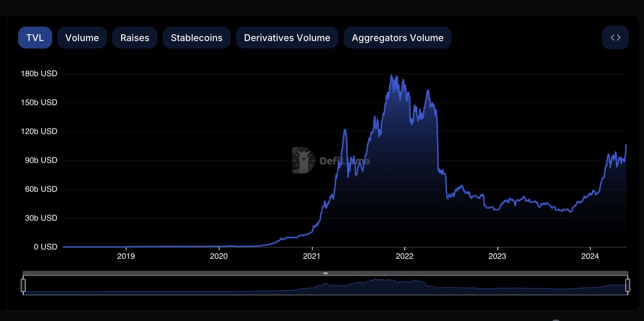
Task: Click the right range slider handle
Action: [627, 285]
